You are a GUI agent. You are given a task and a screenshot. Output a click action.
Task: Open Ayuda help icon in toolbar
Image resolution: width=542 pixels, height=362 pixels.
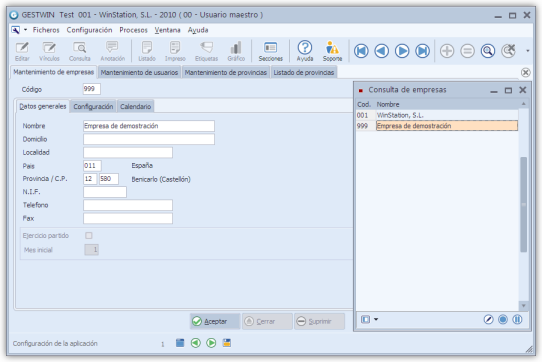click(305, 51)
